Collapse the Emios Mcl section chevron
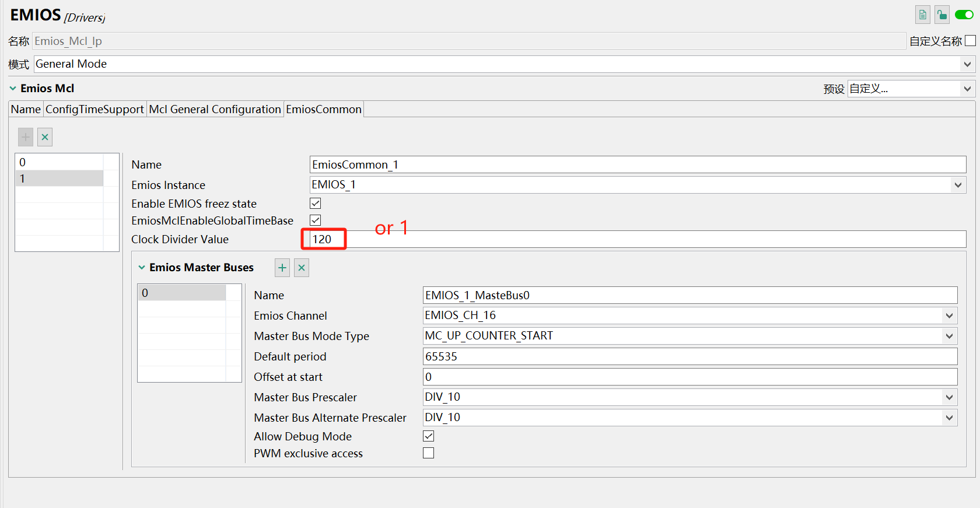The image size is (980, 508). pos(13,89)
